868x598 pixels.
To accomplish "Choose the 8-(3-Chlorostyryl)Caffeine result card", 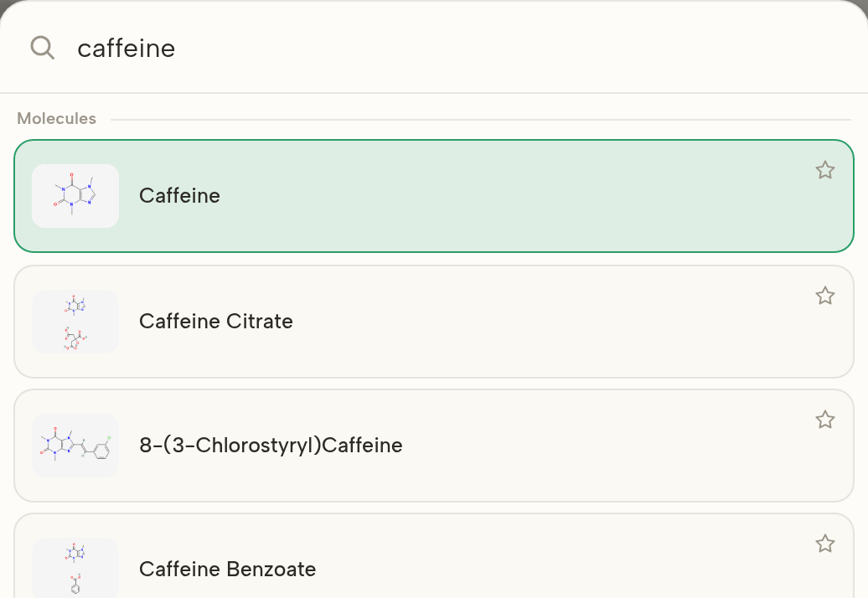I will coord(434,446).
